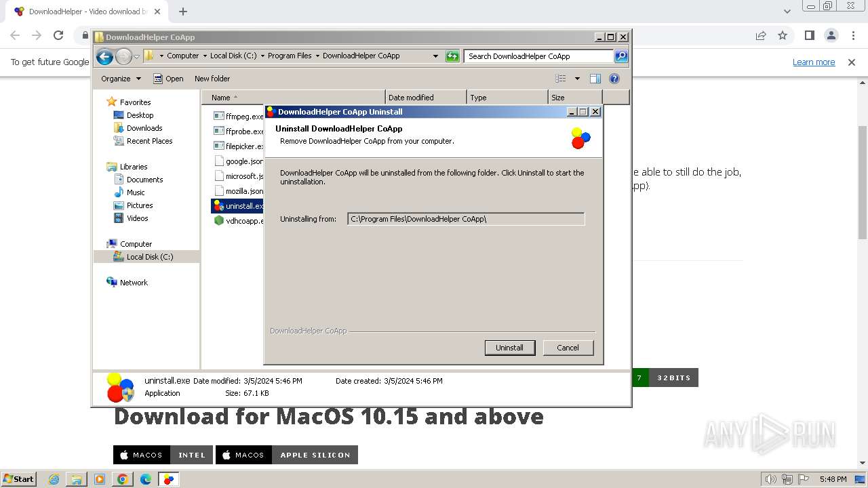Open new Chrome tab

(x=182, y=12)
